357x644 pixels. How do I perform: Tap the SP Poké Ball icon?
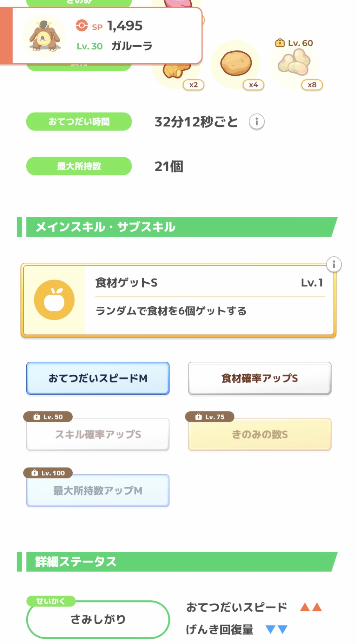[82, 25]
